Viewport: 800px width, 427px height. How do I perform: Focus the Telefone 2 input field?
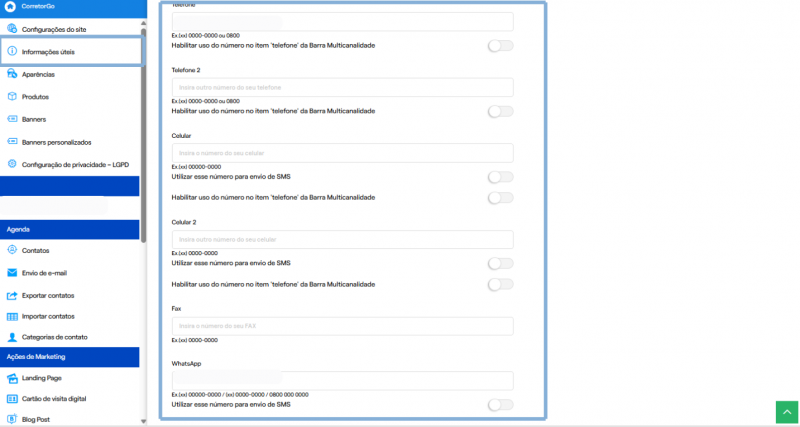click(342, 87)
